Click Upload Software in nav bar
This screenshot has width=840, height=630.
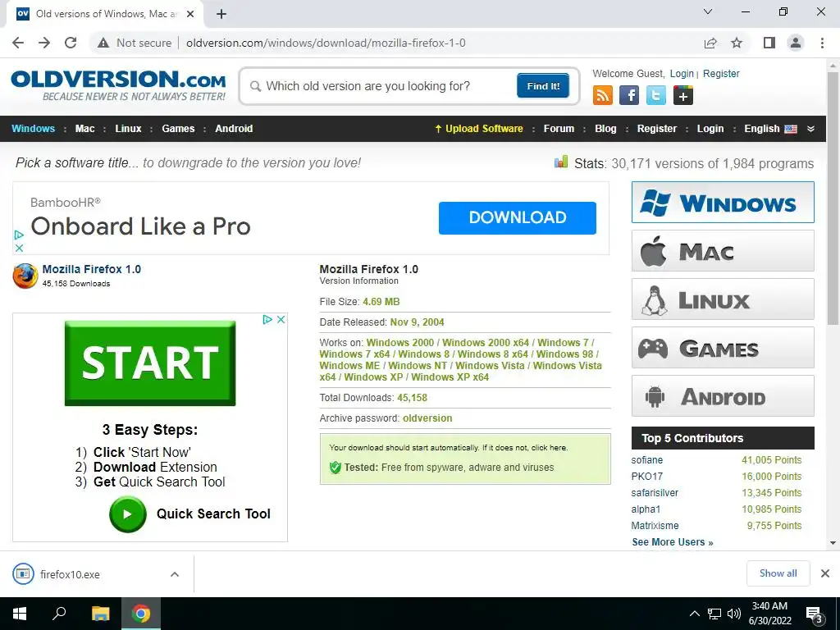479,129
